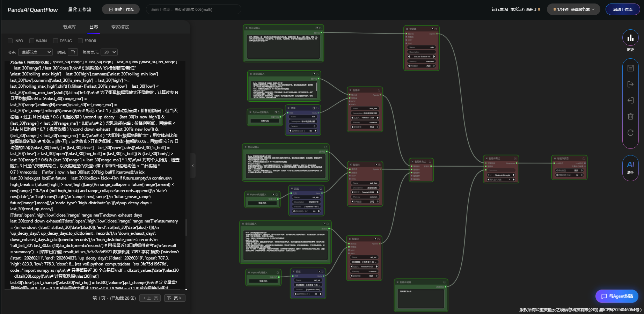Image resolution: width=644 pixels, height=314 pixels.
Task: Open the 历史 (History) chart icon
Action: (630, 38)
